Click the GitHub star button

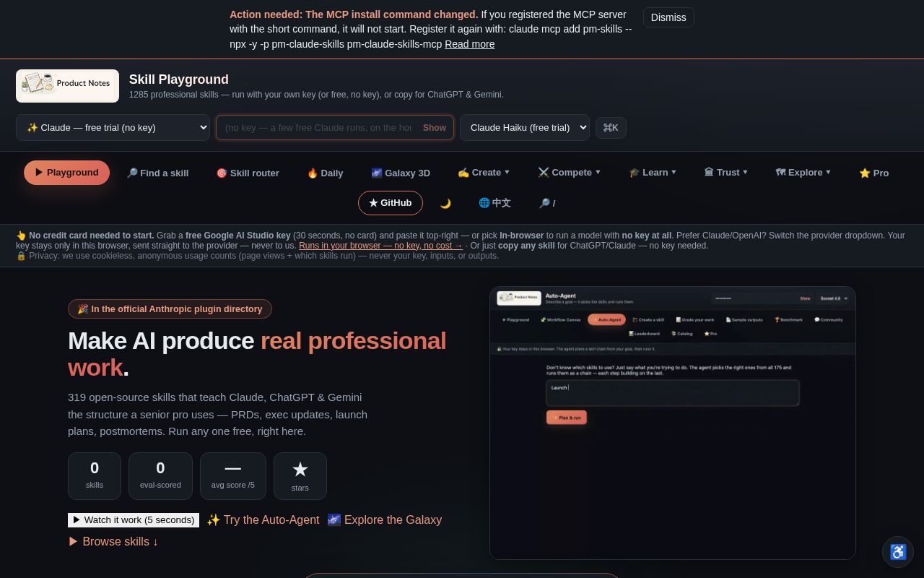391,203
